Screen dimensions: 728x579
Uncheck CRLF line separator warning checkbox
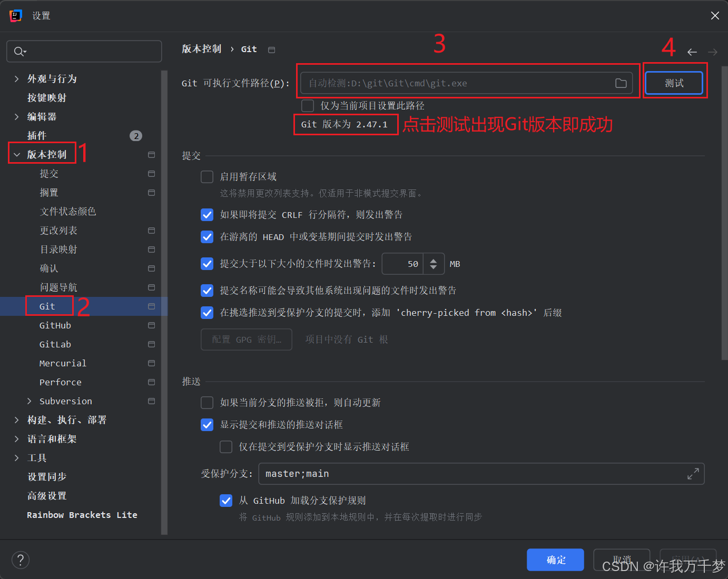click(207, 215)
